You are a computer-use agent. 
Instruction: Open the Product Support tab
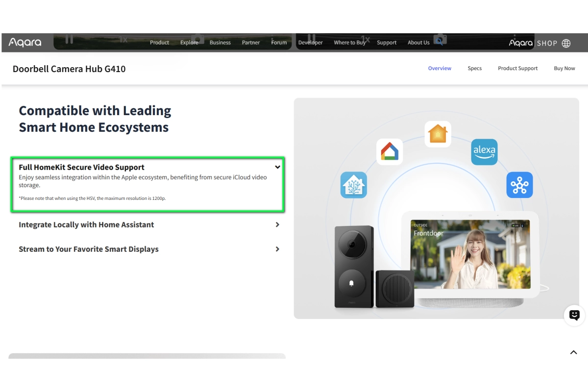coord(517,68)
